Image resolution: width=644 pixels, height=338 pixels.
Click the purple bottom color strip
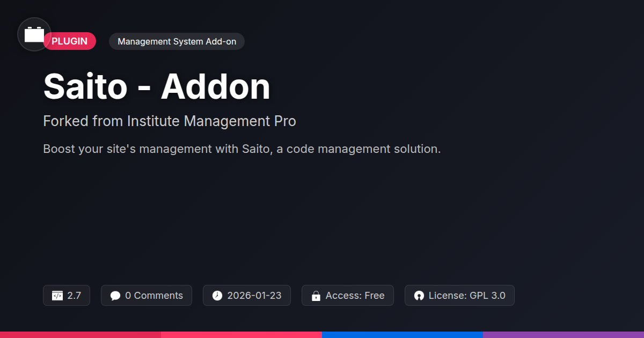[x=563, y=334]
